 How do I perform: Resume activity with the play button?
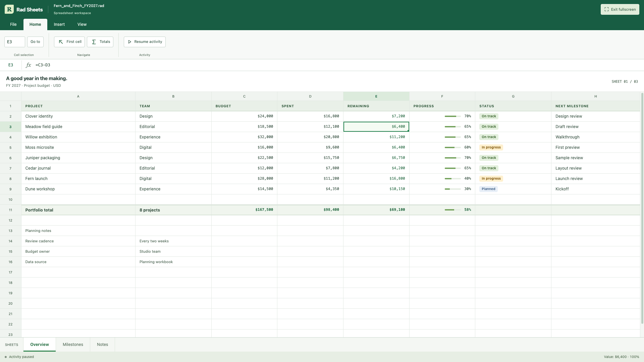tap(145, 42)
